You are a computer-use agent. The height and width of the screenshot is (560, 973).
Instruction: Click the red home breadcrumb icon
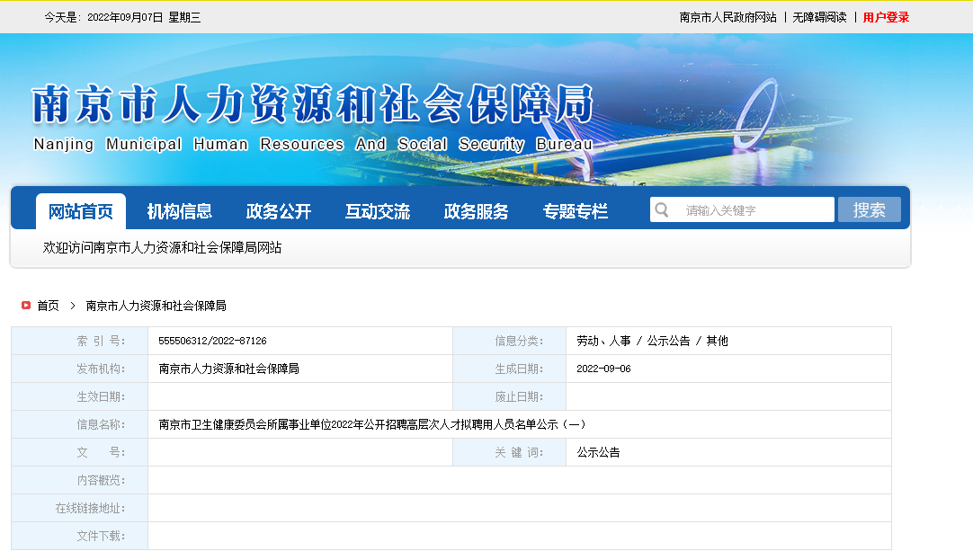(26, 305)
